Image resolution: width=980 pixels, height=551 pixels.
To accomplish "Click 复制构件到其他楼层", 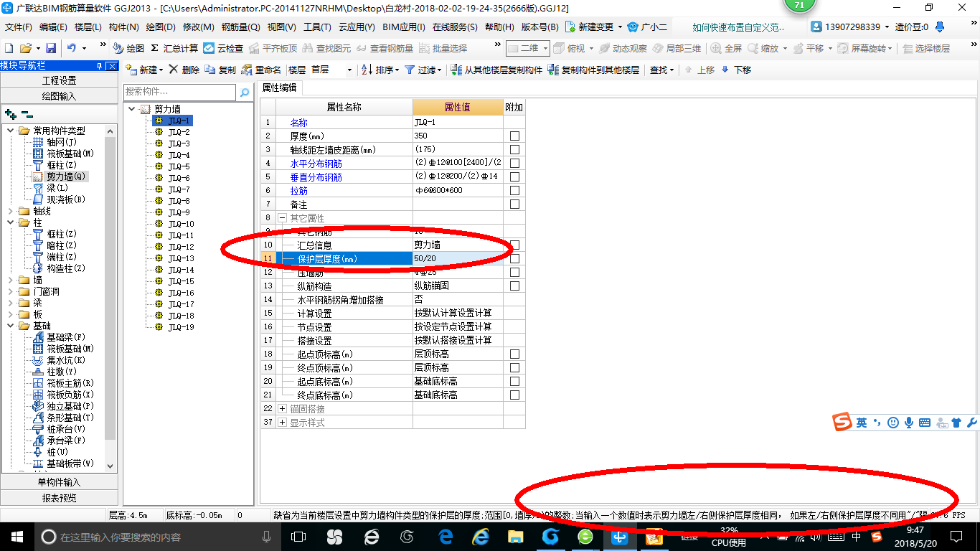I will [593, 70].
